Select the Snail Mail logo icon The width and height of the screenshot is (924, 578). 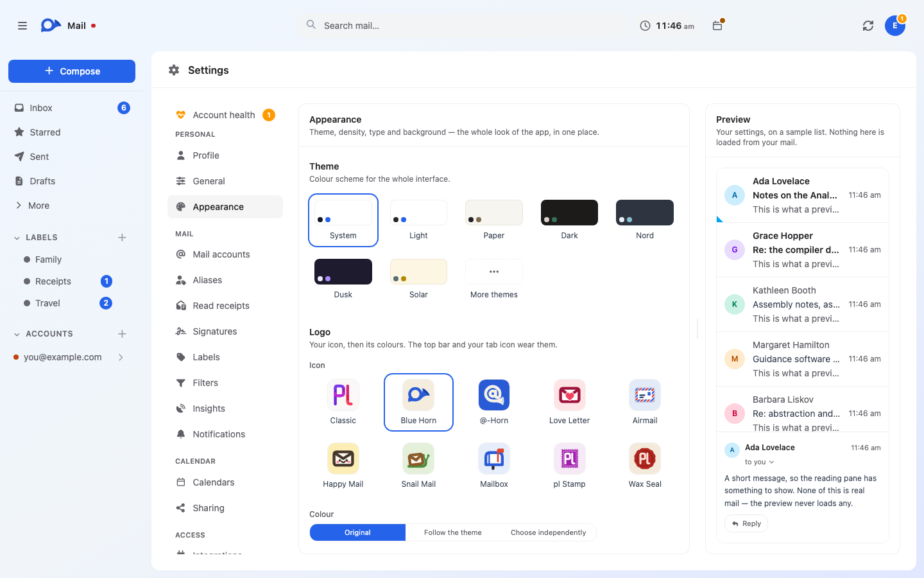click(418, 466)
